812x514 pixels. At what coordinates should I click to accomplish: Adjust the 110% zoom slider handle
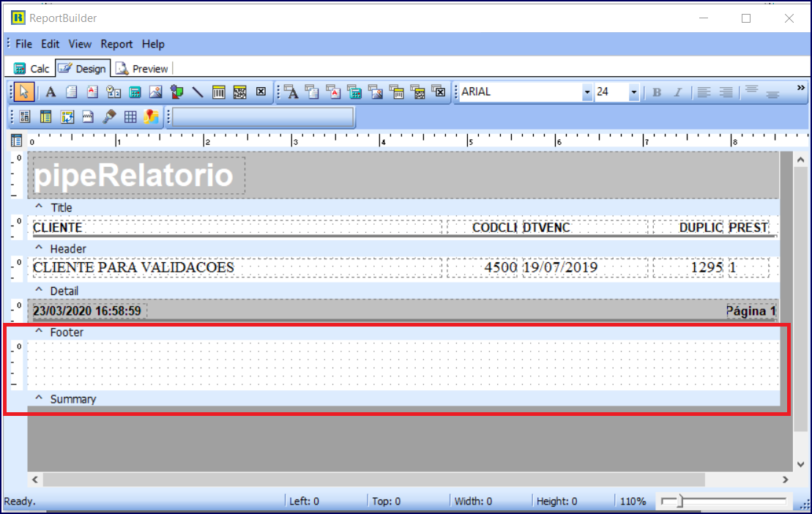pos(680,501)
